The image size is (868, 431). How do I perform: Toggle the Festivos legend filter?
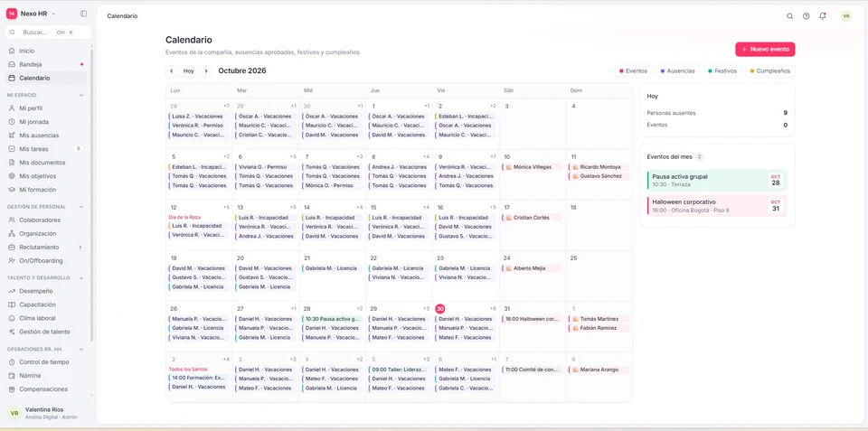(722, 70)
